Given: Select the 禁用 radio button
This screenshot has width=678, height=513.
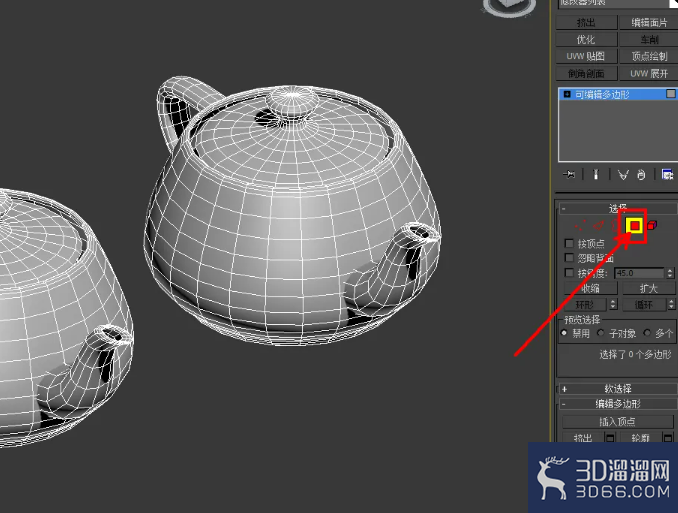Looking at the screenshot, I should [564, 333].
